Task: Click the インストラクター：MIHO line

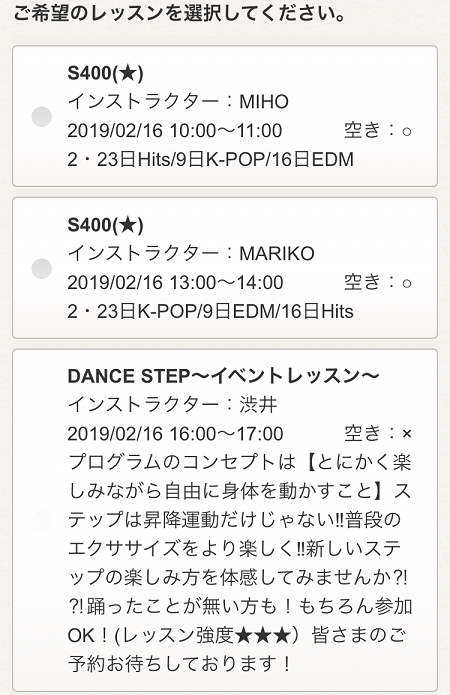Action: pyautogui.click(x=178, y=102)
